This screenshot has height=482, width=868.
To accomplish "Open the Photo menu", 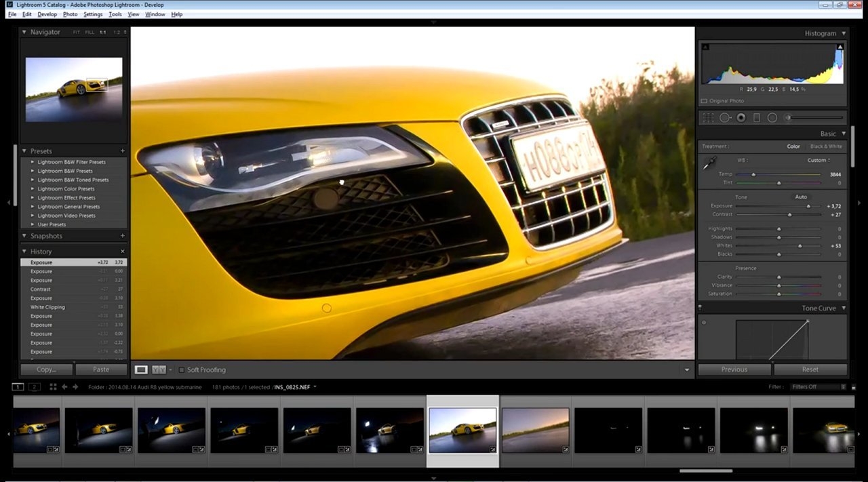I will coord(70,14).
